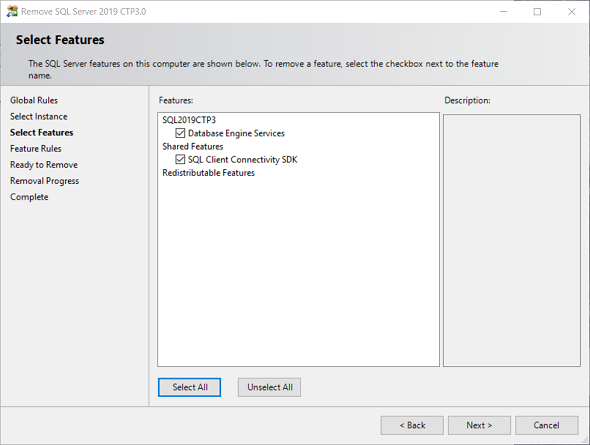This screenshot has width=590, height=445.
Task: Click the SQL Client Connectivity SDK label
Action: tap(243, 159)
